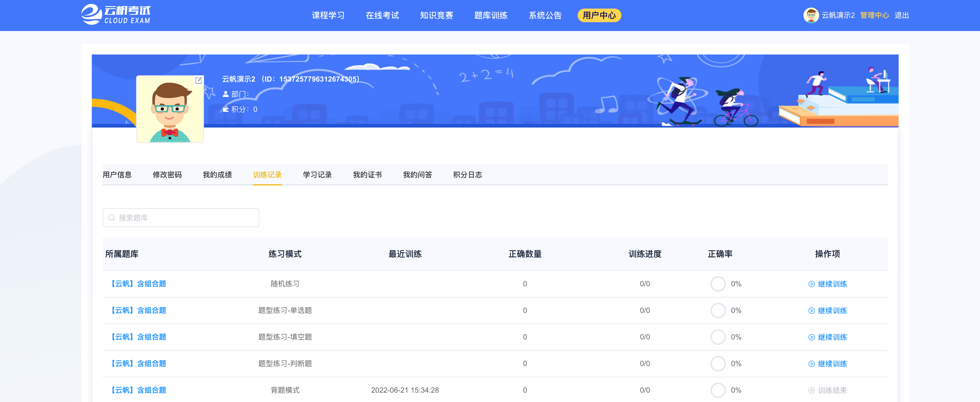Click the 背题模式 cell
The width and height of the screenshot is (980, 402).
285,390
